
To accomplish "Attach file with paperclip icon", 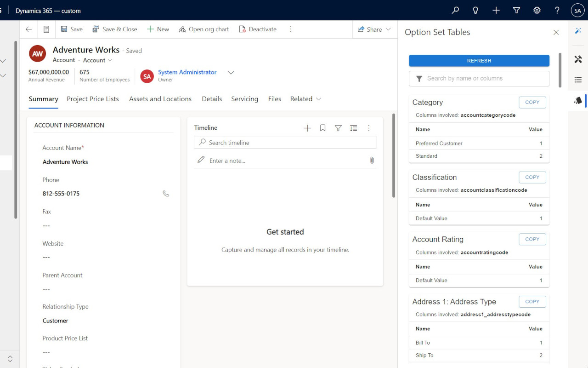I will point(372,161).
